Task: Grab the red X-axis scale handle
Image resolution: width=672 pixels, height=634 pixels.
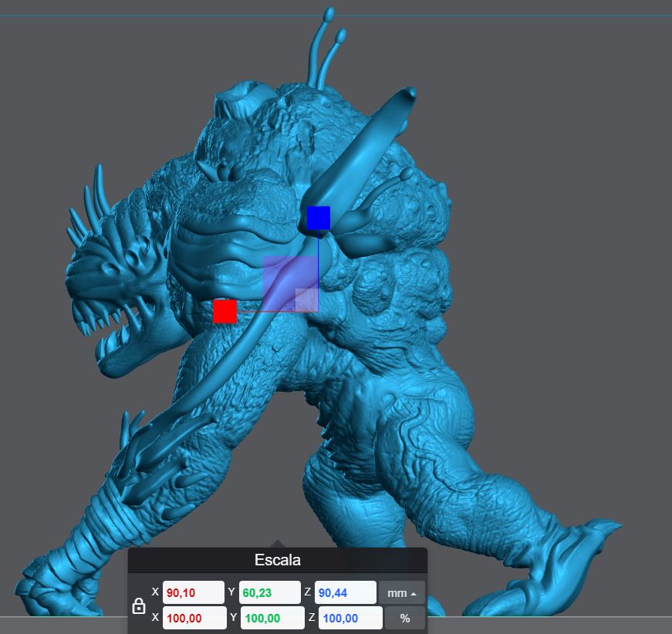Action: click(x=225, y=311)
